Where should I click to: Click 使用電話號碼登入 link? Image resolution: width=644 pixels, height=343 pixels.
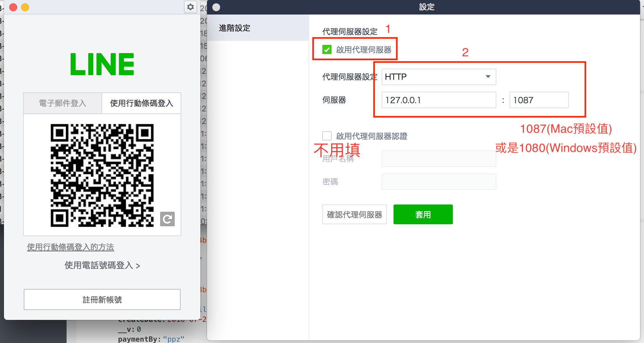point(102,265)
